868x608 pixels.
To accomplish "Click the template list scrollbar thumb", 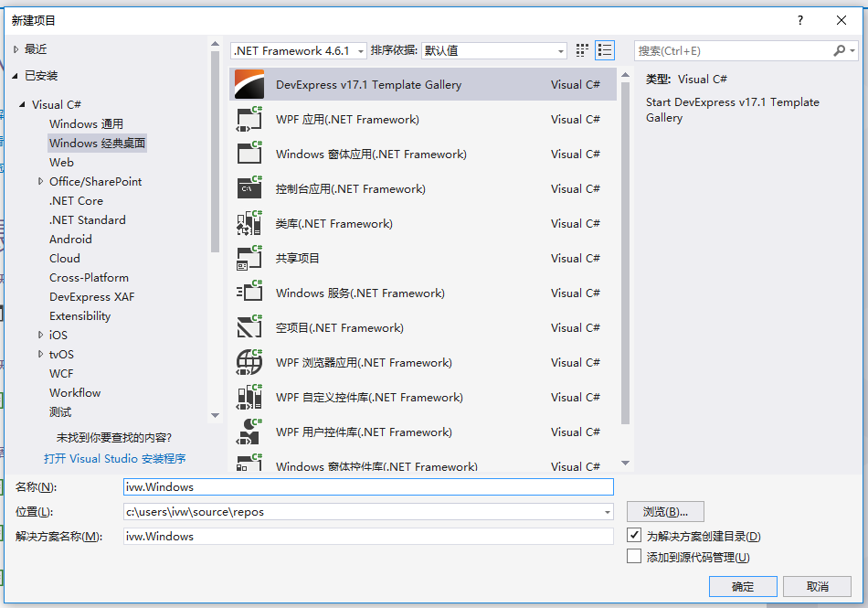I will (626, 253).
